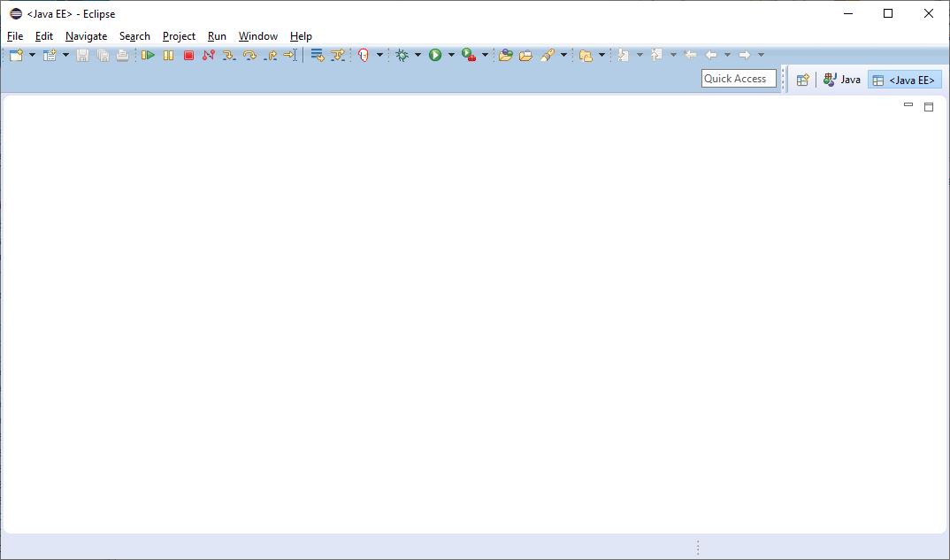Viewport: 950px width, 560px height.
Task: Open the Window menu
Action: [258, 36]
